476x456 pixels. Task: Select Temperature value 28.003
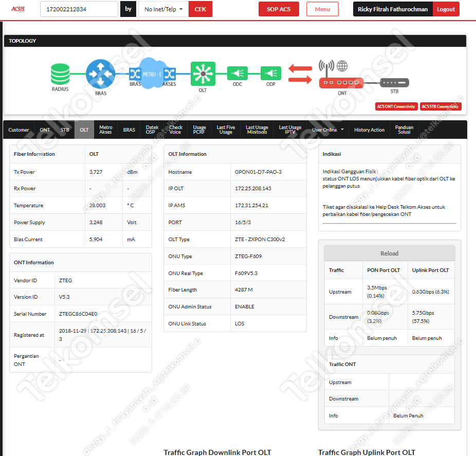97,206
